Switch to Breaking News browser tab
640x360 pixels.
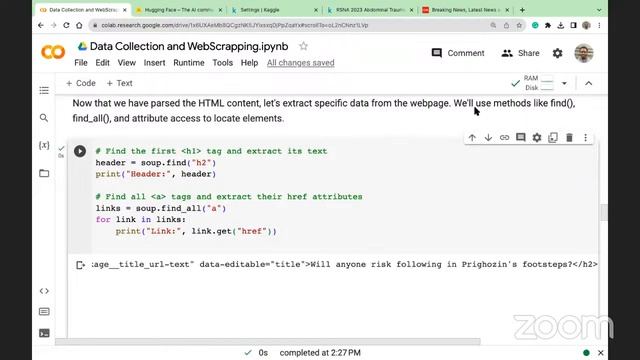coord(466,10)
